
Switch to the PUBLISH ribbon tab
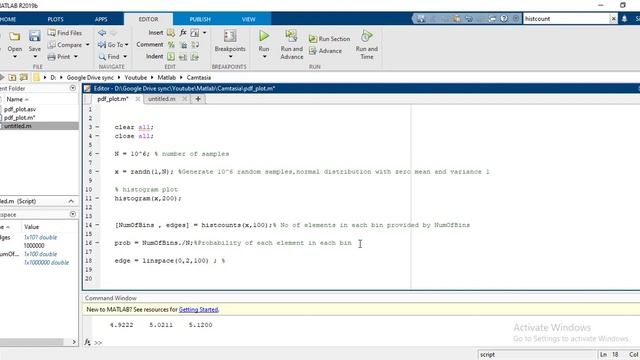coord(200,19)
